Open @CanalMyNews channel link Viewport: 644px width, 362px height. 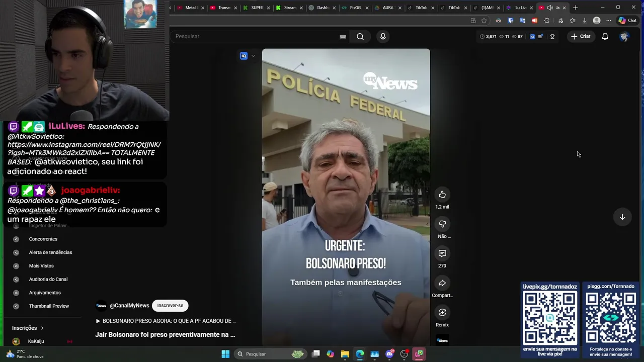129,305
